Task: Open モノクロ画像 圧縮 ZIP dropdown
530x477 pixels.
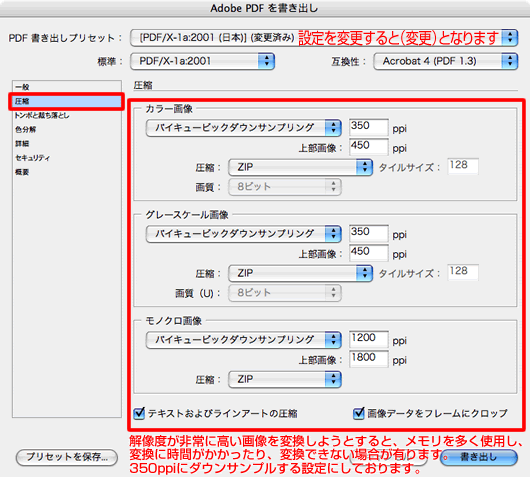Action: pos(285,379)
